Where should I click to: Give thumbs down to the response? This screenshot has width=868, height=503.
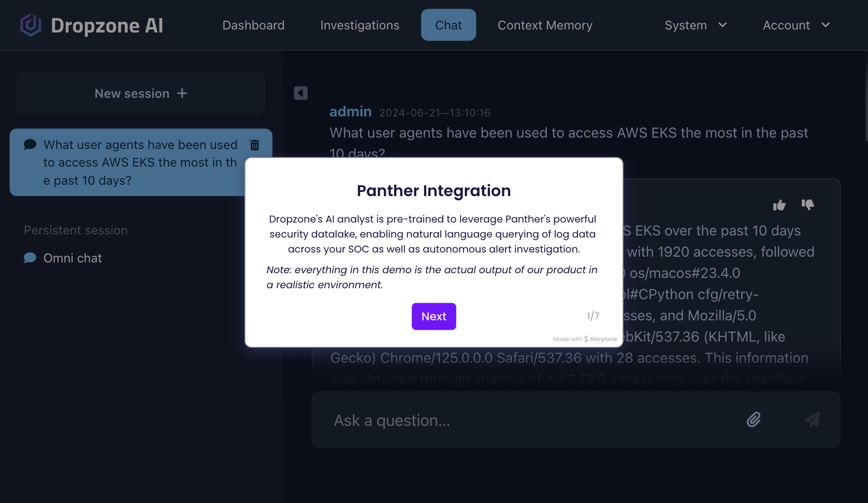point(808,205)
